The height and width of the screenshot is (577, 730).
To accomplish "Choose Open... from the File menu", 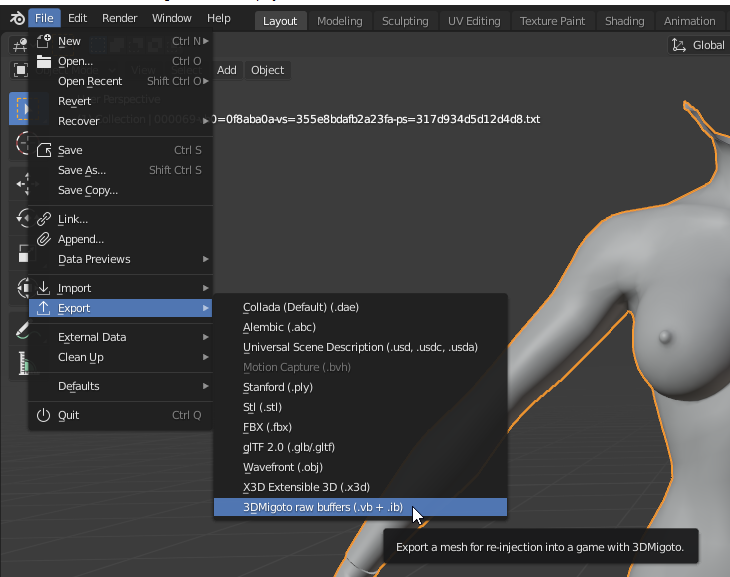I will point(121,61).
